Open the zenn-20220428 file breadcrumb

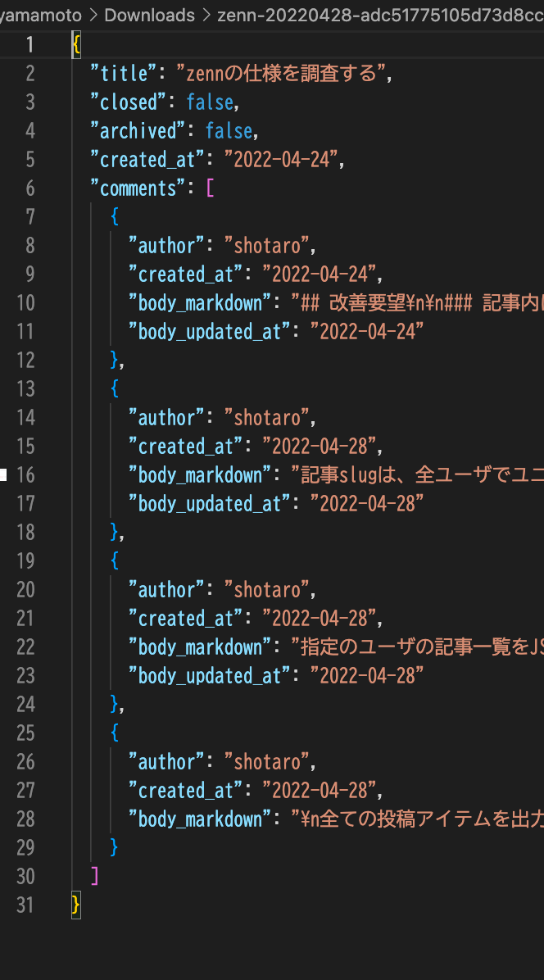(380, 15)
